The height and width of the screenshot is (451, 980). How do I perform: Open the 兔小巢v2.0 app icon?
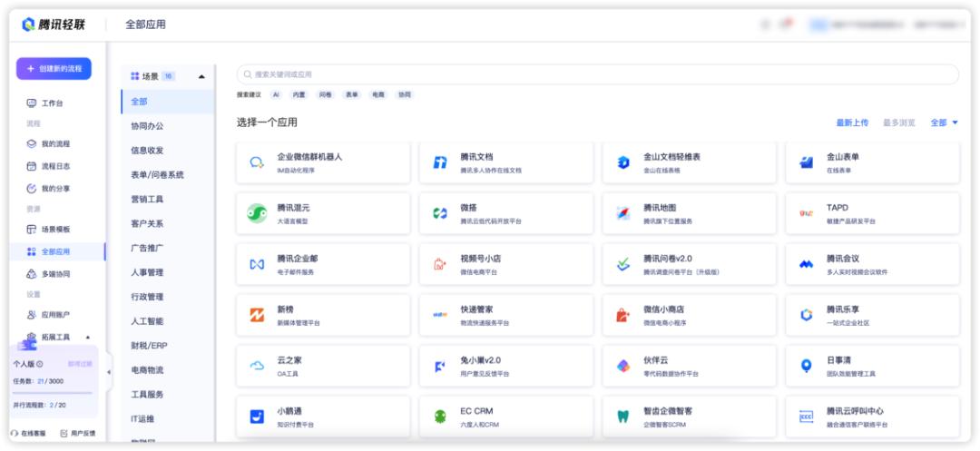tap(440, 366)
